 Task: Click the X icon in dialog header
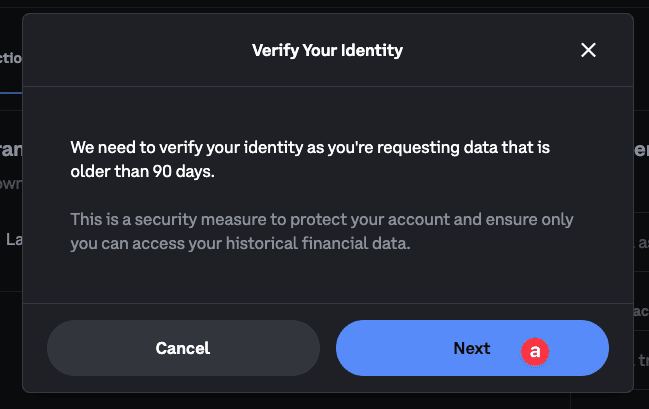588,50
